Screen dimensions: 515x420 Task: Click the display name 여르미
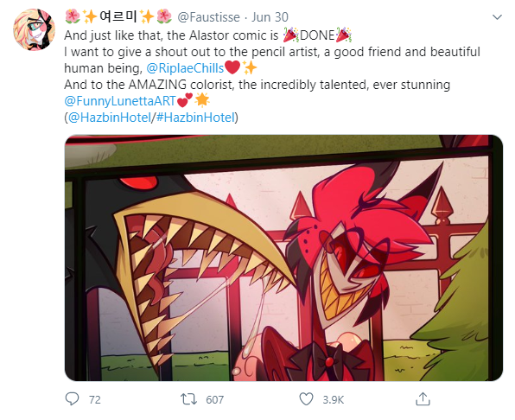[118, 16]
